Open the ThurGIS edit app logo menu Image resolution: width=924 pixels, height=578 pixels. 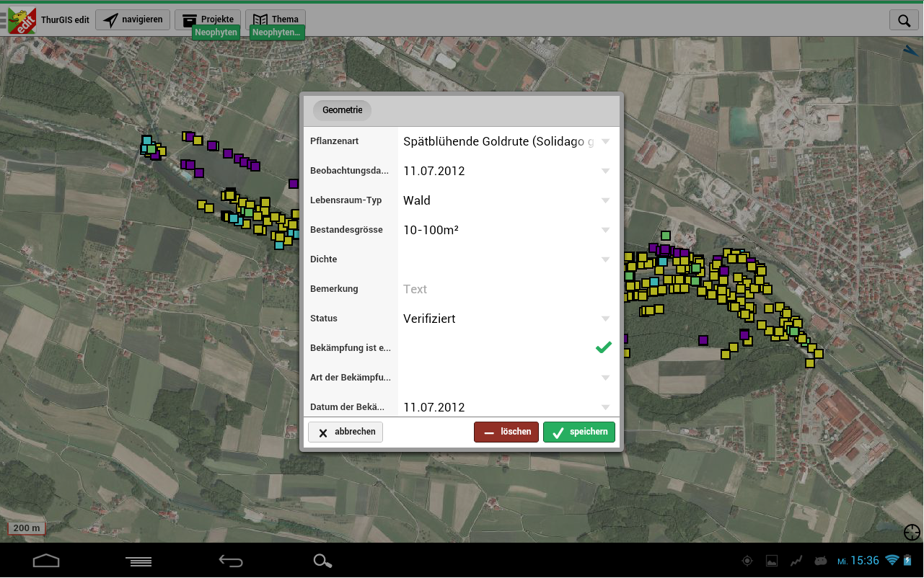pyautogui.click(x=22, y=20)
